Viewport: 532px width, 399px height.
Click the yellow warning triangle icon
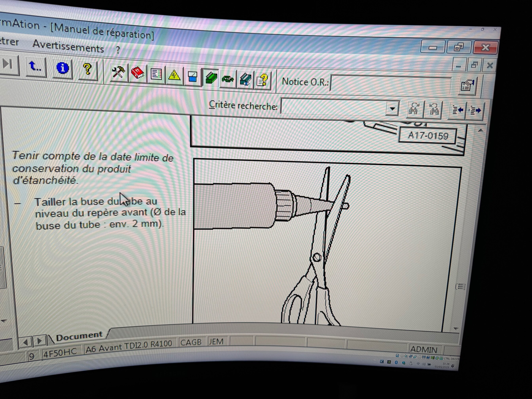pos(174,76)
